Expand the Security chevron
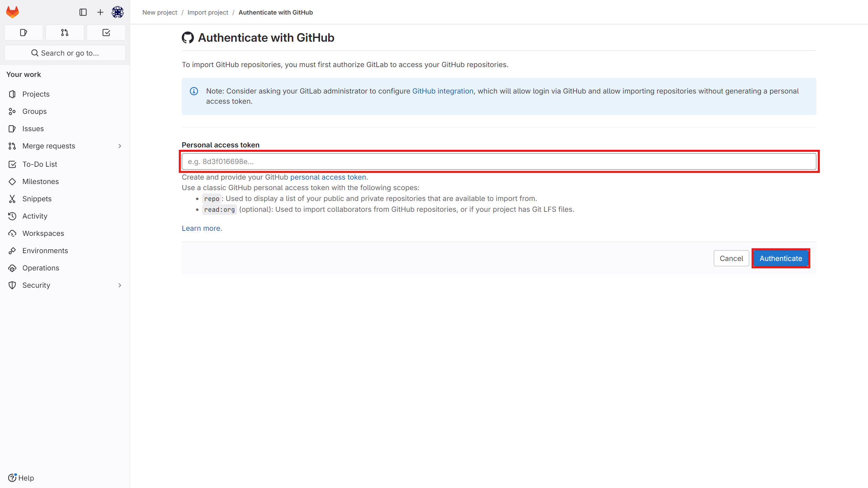Image resolution: width=868 pixels, height=488 pixels. tap(120, 285)
